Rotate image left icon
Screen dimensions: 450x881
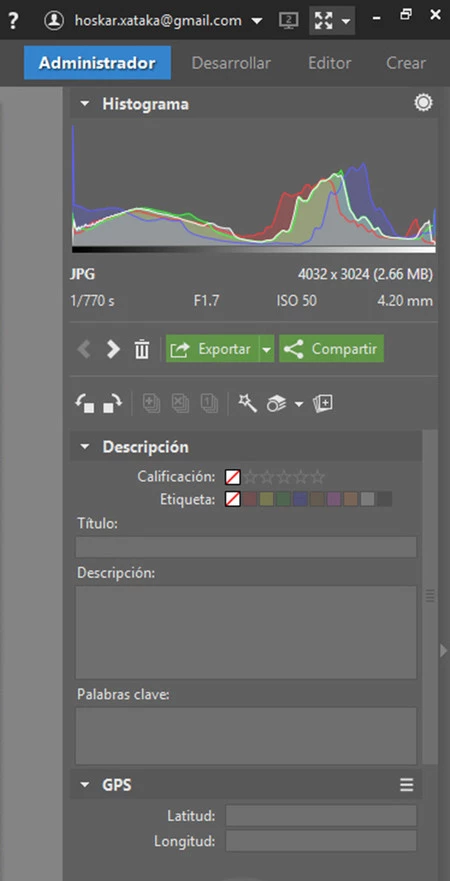point(85,403)
